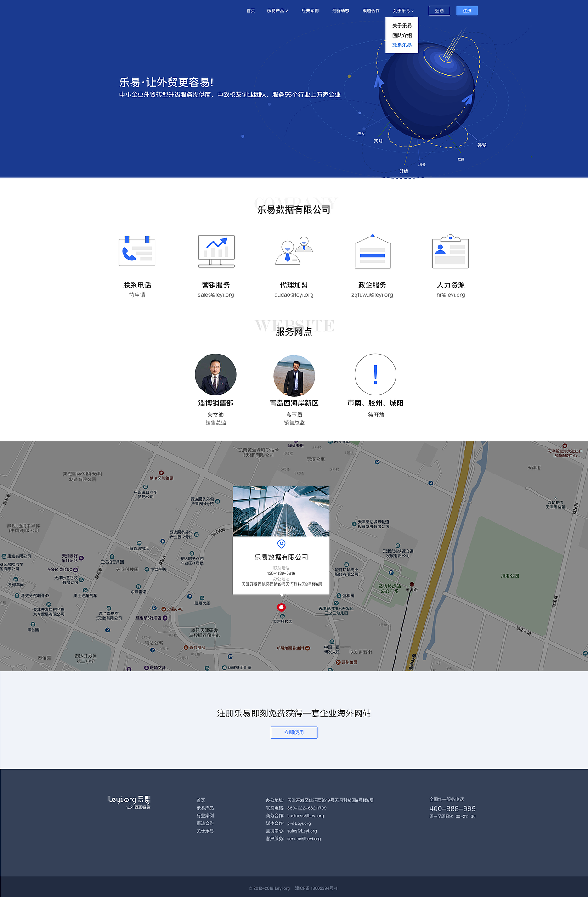Click the location pin icon on map card
Screen dimensions: 588x897
pos(282,544)
